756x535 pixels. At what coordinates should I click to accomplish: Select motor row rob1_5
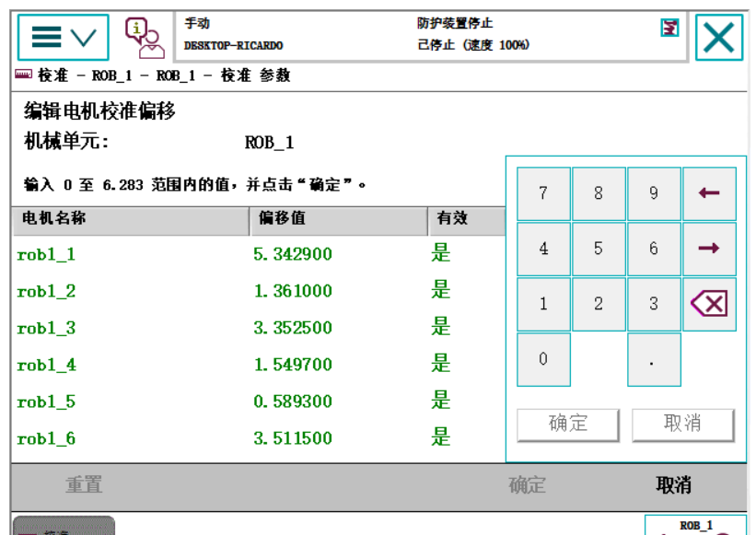pos(259,401)
